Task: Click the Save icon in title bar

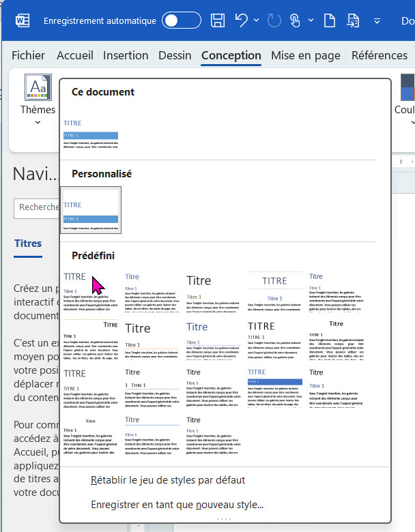Action: click(218, 20)
